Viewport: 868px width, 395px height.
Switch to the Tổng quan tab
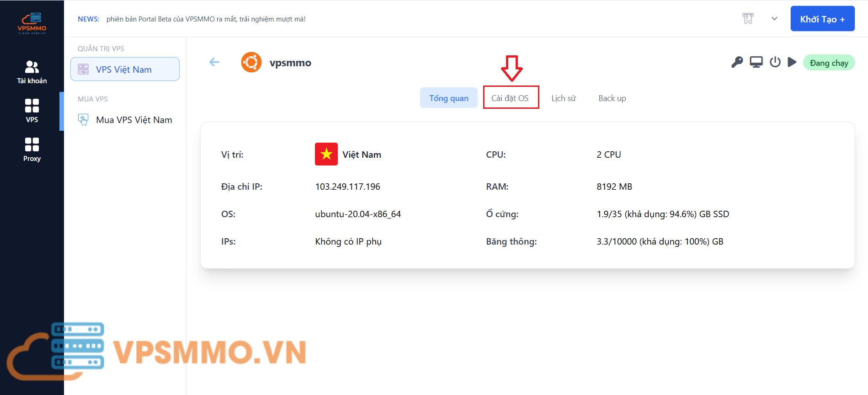(448, 98)
